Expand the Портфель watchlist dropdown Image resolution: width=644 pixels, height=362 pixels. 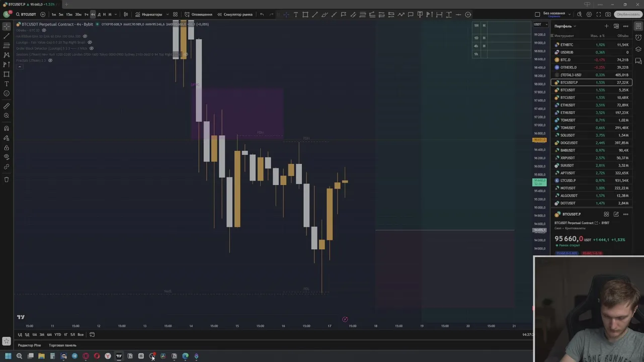pyautogui.click(x=565, y=26)
